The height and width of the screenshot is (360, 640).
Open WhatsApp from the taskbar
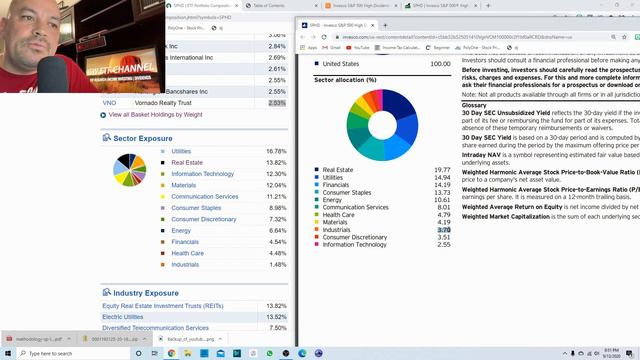pyautogui.click(x=269, y=353)
